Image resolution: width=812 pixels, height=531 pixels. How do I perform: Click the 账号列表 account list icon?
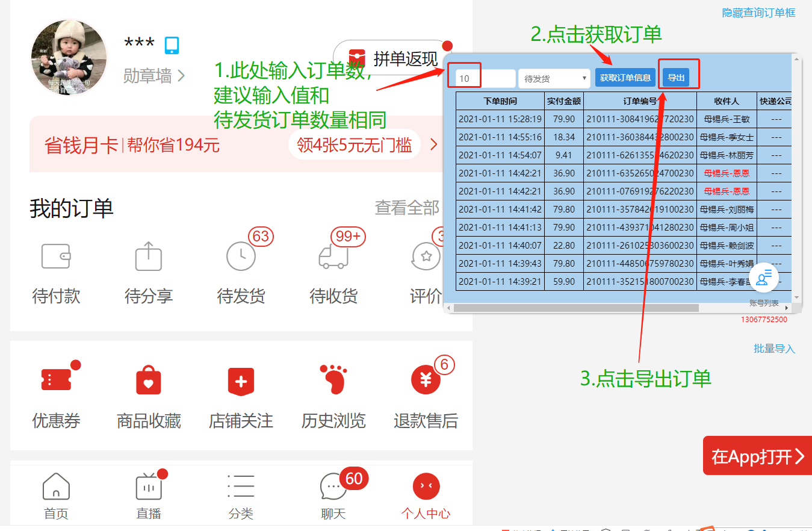point(764,278)
